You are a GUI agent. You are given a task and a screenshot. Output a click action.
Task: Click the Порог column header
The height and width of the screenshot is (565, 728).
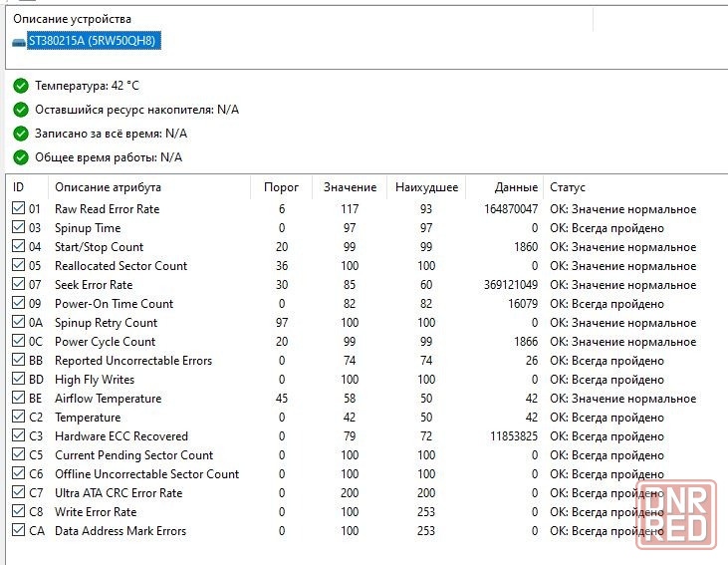coord(282,187)
